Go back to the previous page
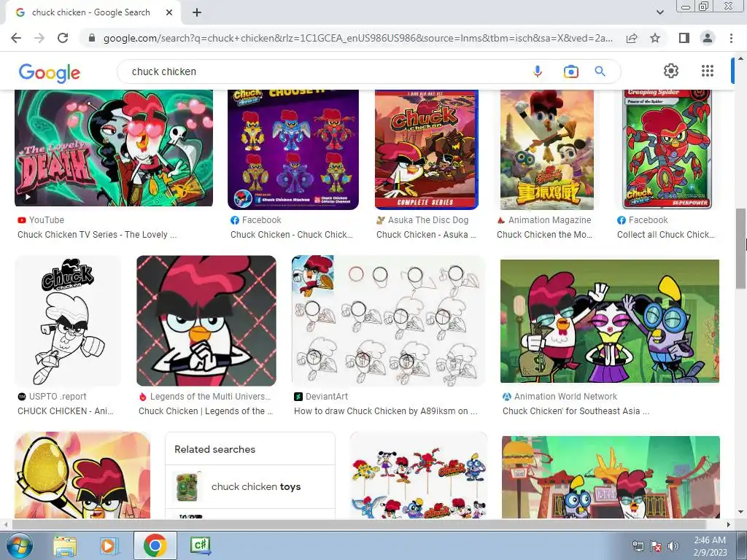Image resolution: width=747 pixels, height=560 pixels. 16,38
